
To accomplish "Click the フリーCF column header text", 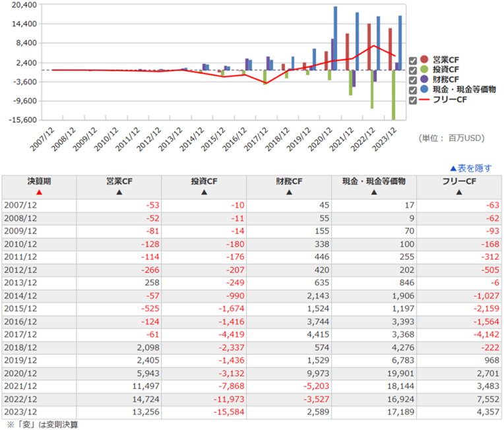I will (x=459, y=181).
